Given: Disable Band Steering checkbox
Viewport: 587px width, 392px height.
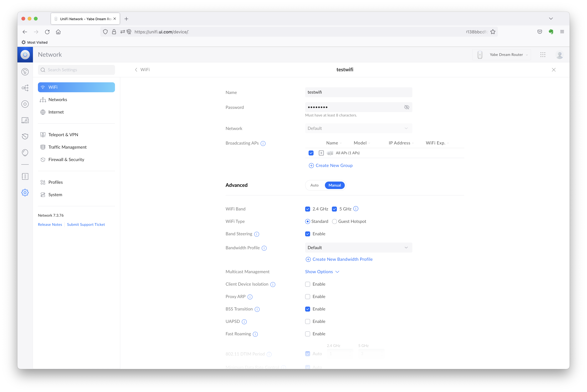Looking at the screenshot, I should point(308,234).
